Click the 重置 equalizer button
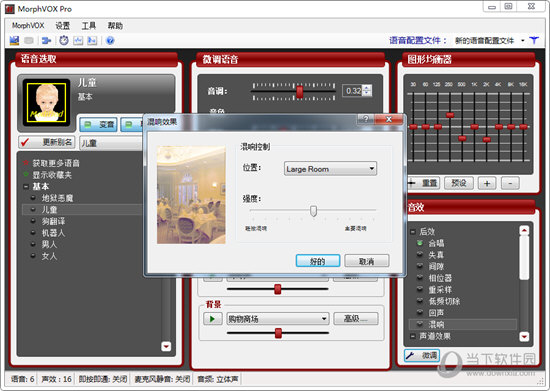 click(424, 183)
